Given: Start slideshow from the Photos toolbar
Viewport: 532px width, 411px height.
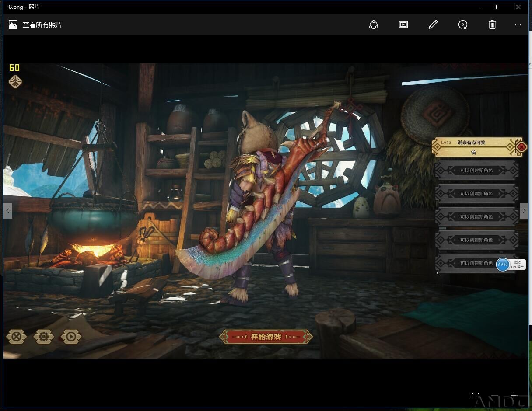Looking at the screenshot, I should click(403, 25).
